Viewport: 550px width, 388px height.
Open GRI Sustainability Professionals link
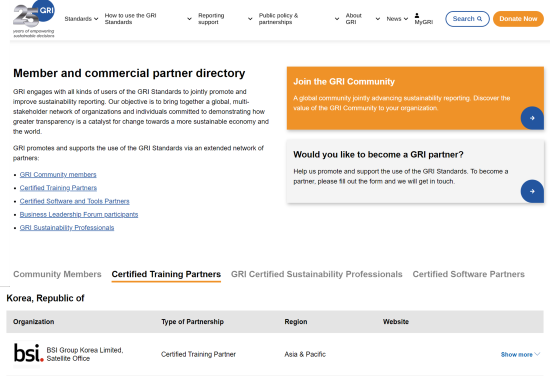point(67,228)
